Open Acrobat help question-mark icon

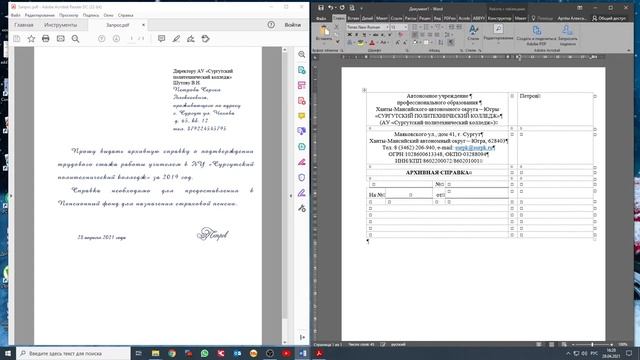pos(271,25)
